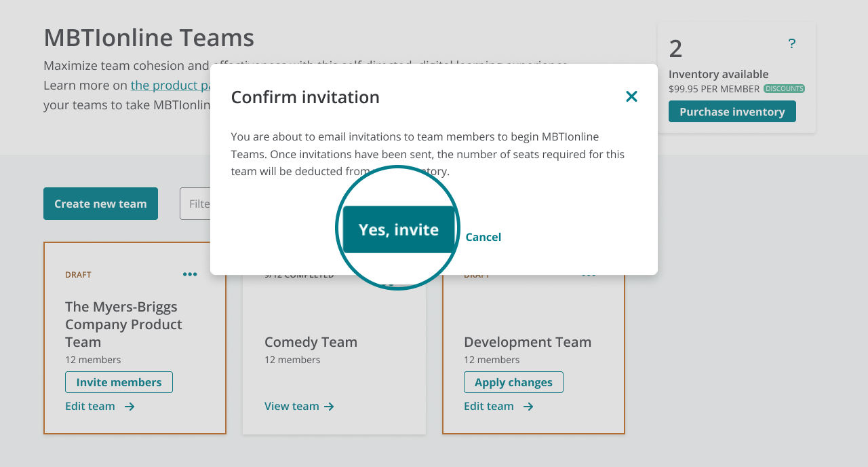Confirm with the Yes, invite button

pos(399,229)
